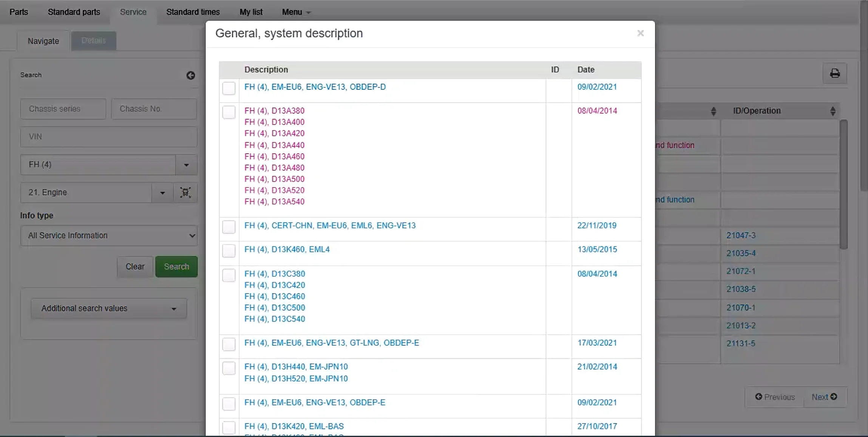Open the FH (4), D13K420, EML-BAS link
The image size is (868, 437).
[x=294, y=426]
